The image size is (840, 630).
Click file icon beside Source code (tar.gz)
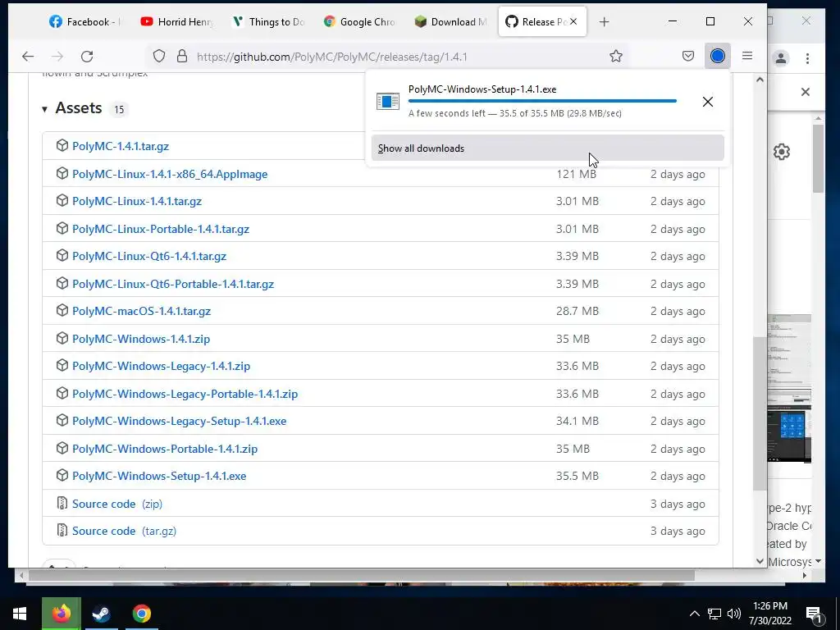click(x=62, y=531)
